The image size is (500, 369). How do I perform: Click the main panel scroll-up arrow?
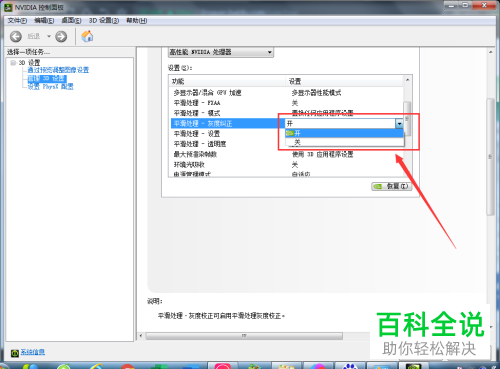[490, 52]
